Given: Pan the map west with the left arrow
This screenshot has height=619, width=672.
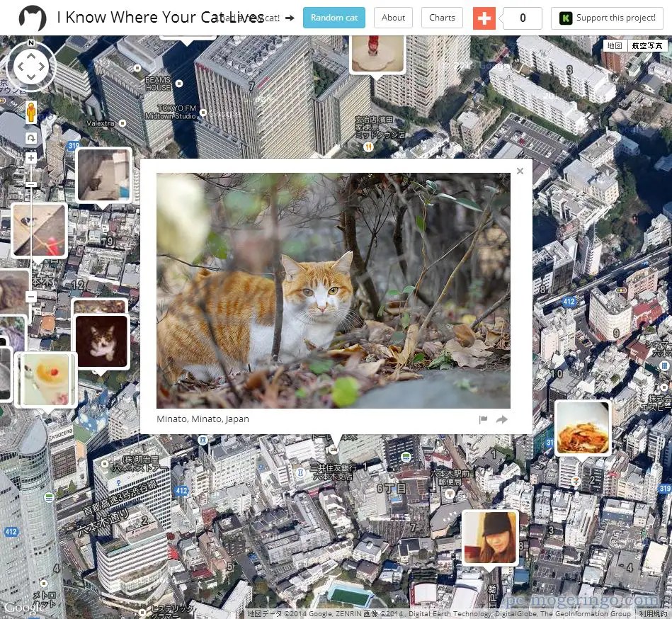Looking at the screenshot, I should click(x=21, y=66).
